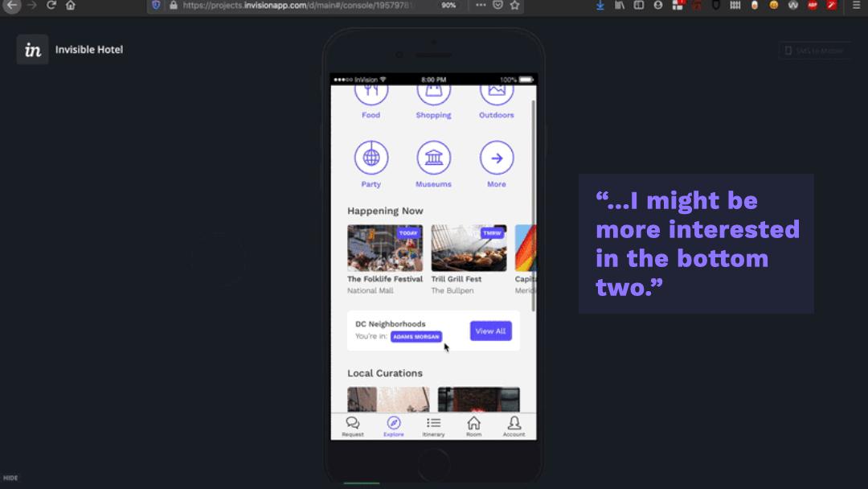The height and width of the screenshot is (489, 868).
Task: Click the SMS to Mobile button
Action: coord(814,51)
